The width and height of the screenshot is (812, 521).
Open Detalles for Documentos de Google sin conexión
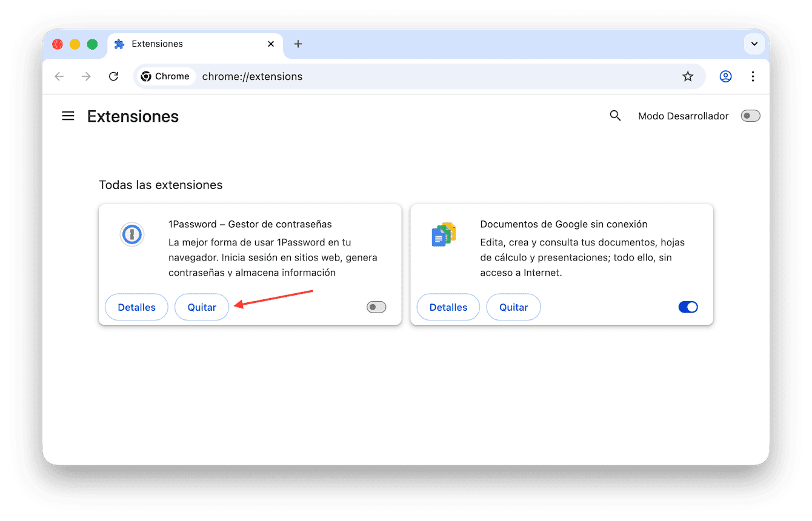[x=448, y=307]
